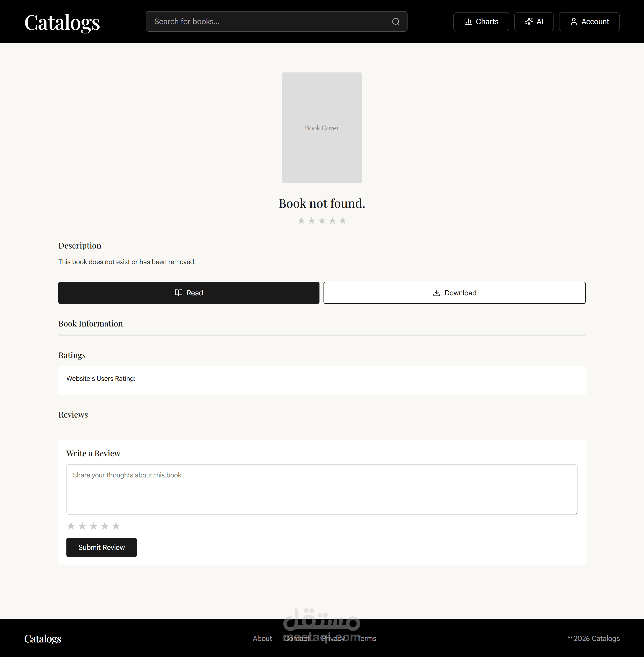This screenshot has width=644, height=657.
Task: Click the Catalogs logo in header
Action: [62, 22]
